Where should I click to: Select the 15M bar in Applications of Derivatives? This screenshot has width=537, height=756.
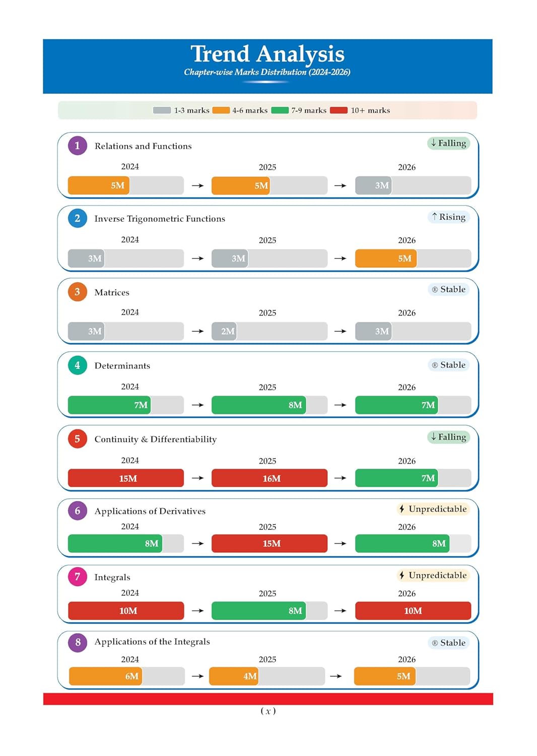click(x=270, y=543)
